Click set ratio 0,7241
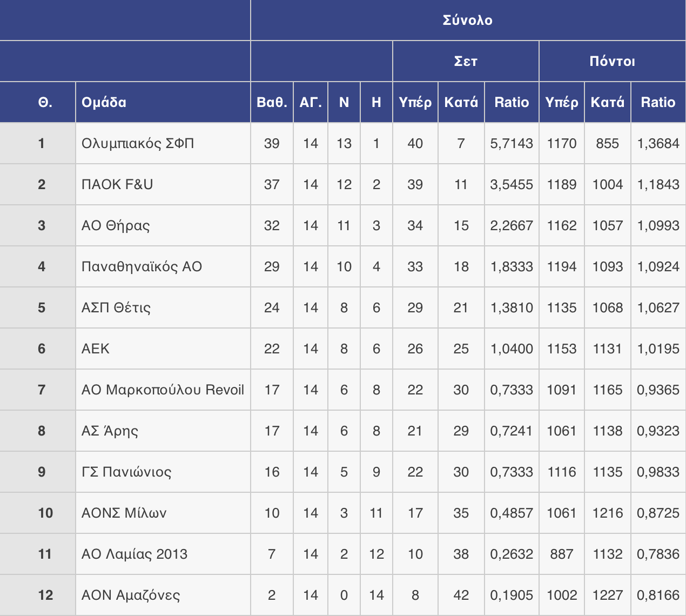 512,431
